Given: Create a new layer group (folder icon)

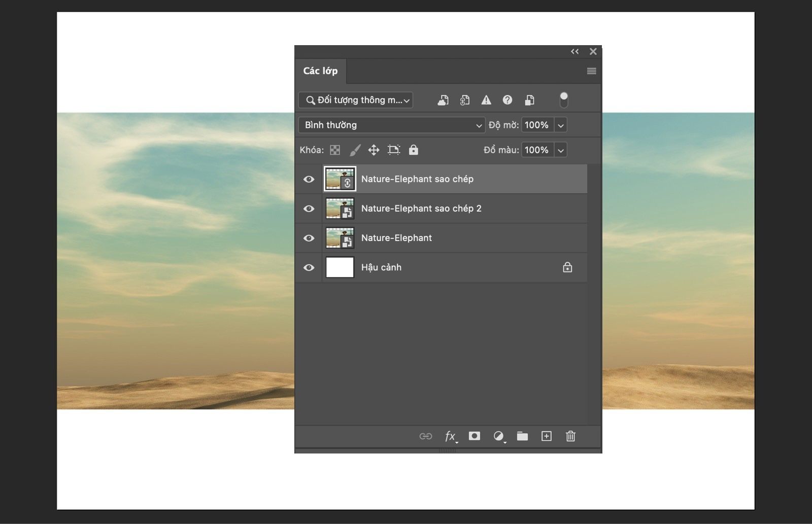Looking at the screenshot, I should pos(522,436).
